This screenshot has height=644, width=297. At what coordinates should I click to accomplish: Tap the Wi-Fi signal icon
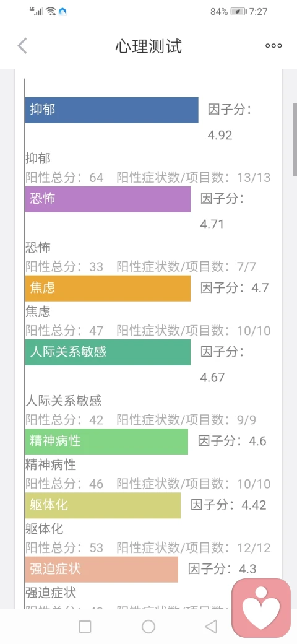51,11
